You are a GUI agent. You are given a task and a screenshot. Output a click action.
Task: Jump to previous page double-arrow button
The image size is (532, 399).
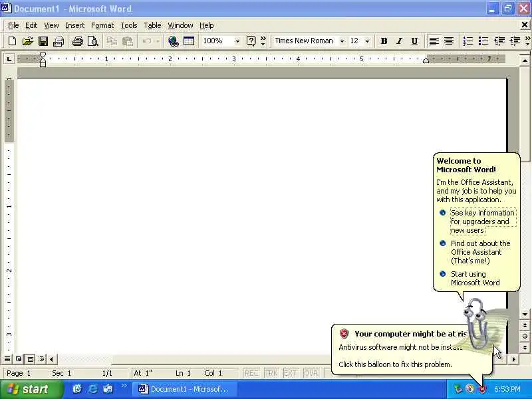[525, 325]
